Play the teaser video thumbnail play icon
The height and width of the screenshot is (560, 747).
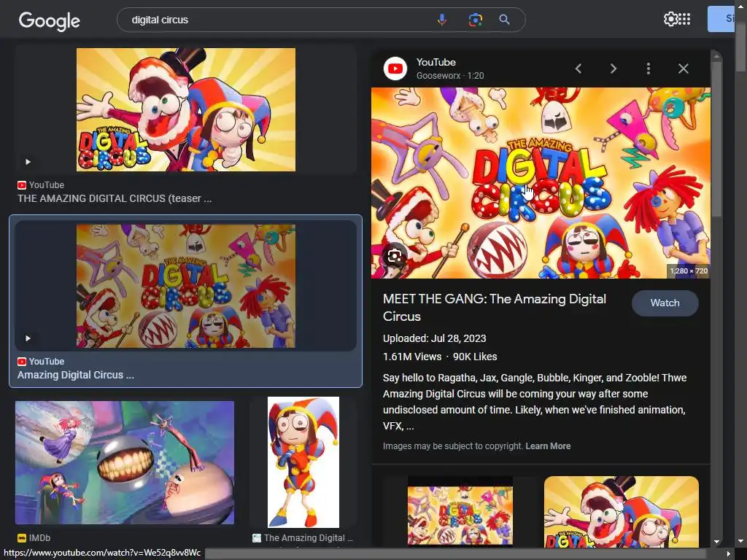click(28, 162)
